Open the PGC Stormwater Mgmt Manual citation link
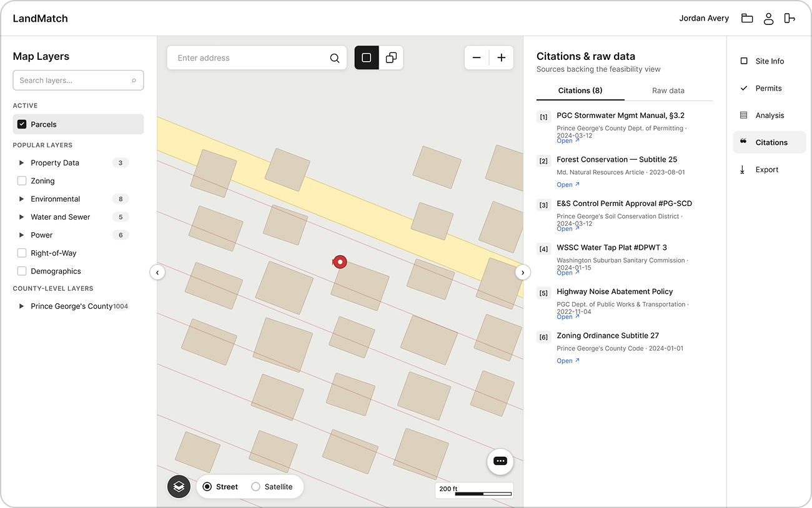 [x=568, y=141]
